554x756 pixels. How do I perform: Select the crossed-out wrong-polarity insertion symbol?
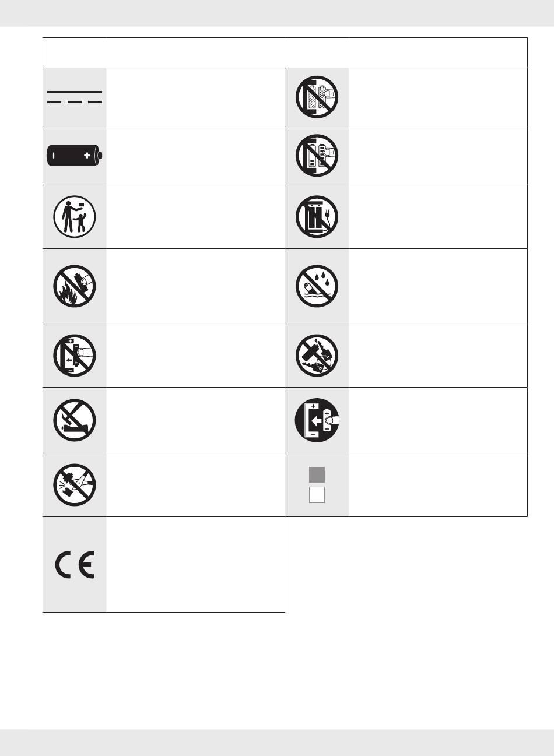pos(75,356)
